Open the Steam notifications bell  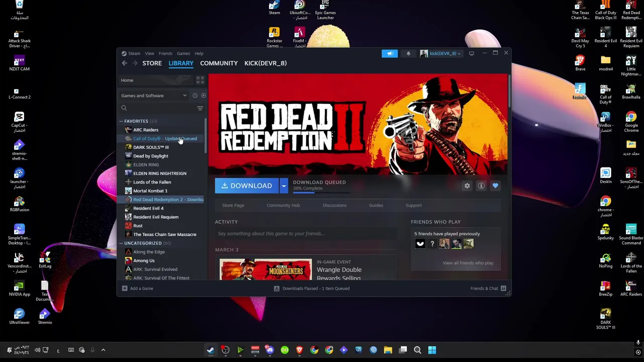[x=408, y=53]
